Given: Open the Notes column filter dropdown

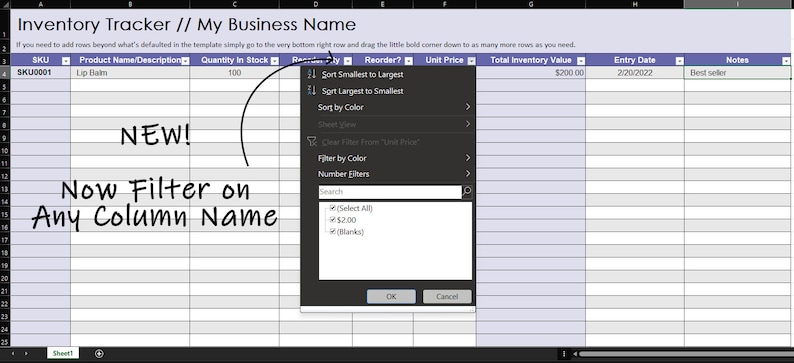Looking at the screenshot, I should (786, 61).
